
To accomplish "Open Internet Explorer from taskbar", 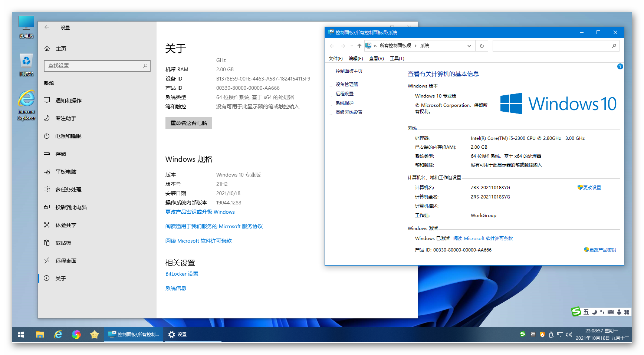I will (x=58, y=335).
